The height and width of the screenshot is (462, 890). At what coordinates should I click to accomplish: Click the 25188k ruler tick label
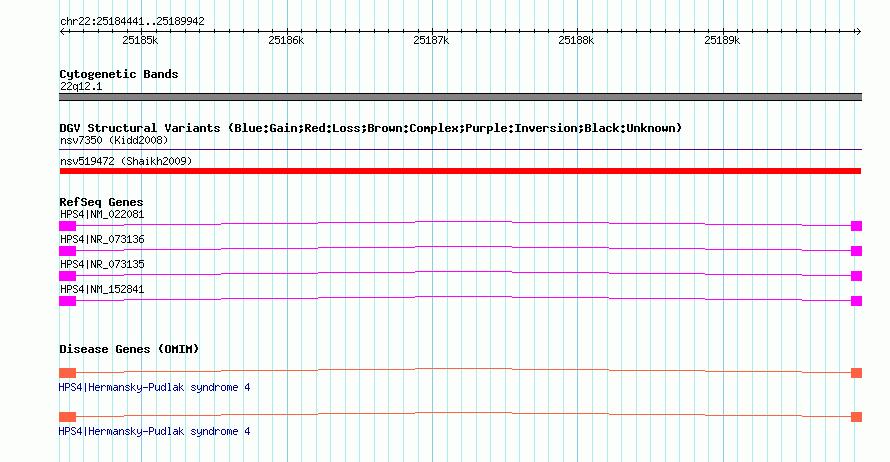click(x=576, y=40)
